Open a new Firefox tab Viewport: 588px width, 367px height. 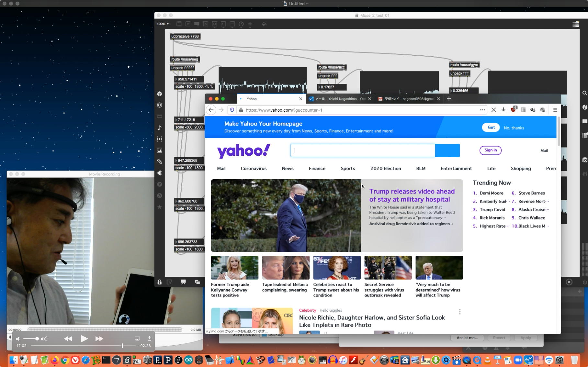tap(449, 99)
